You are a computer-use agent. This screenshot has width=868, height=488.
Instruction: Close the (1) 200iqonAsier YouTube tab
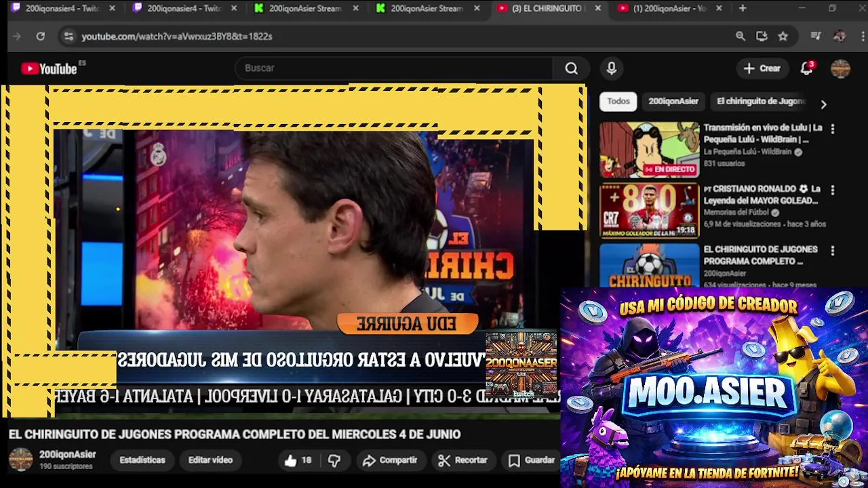[719, 8]
